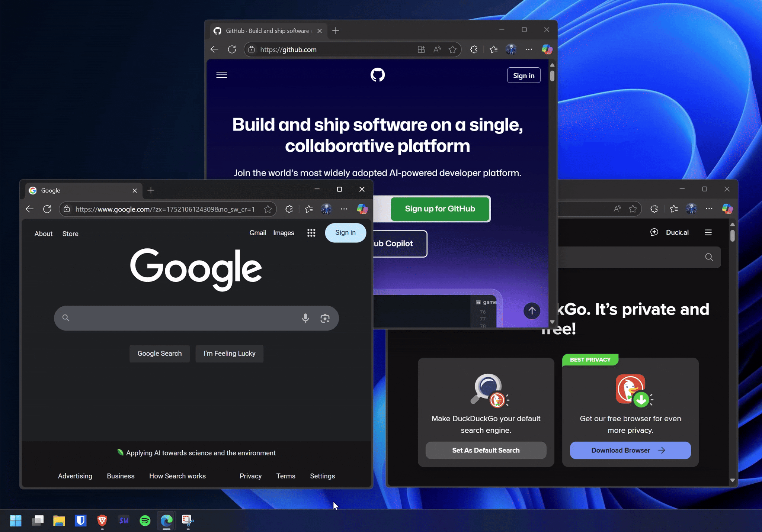Open File Explorer from taskbar

click(59, 520)
